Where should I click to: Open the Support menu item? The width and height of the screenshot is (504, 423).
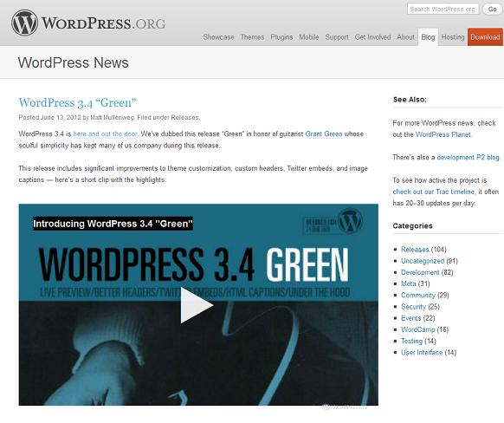tap(337, 37)
